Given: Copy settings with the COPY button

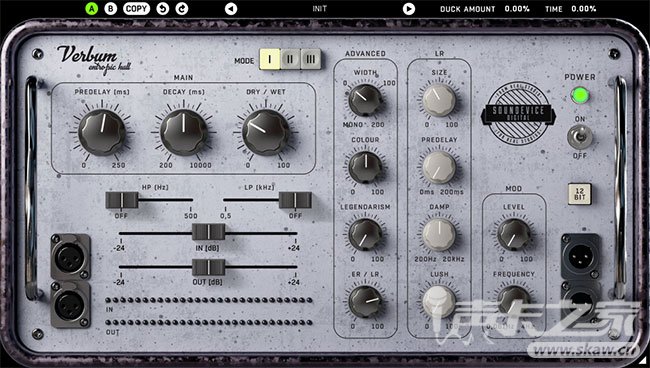Looking at the screenshot, I should (136, 9).
